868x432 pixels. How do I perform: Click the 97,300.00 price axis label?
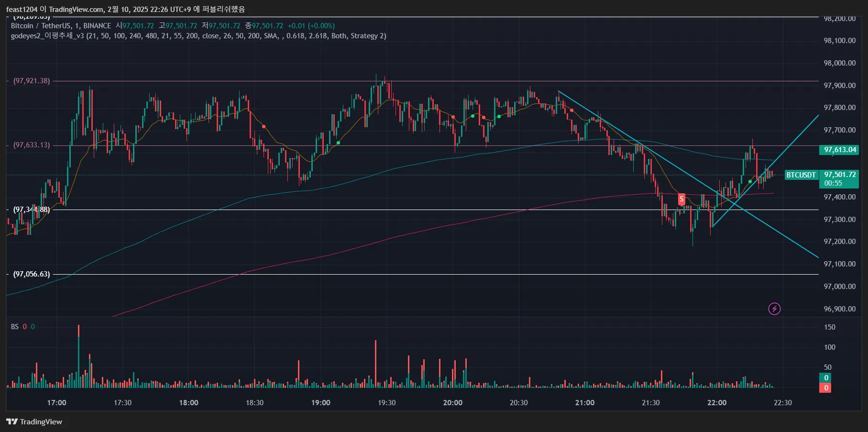click(x=839, y=220)
